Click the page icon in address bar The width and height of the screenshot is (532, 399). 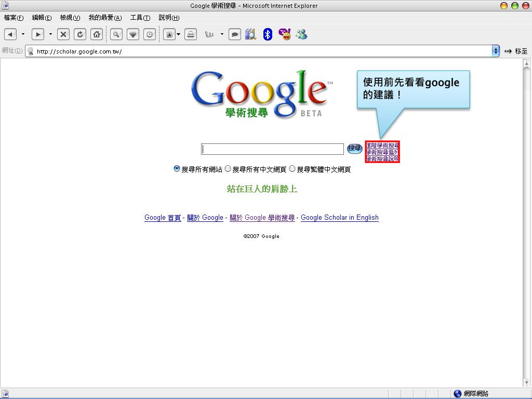click(x=31, y=51)
